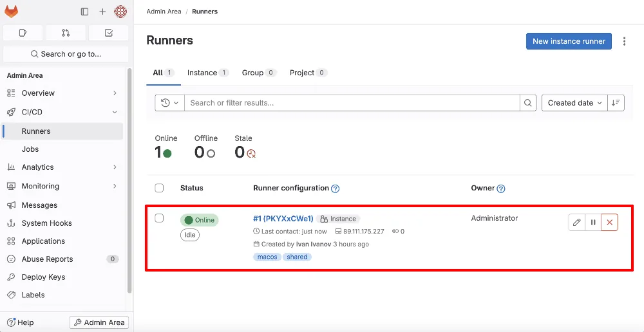Click the shared tag badge
Viewport: 644px width, 332px height.
[x=298, y=257]
